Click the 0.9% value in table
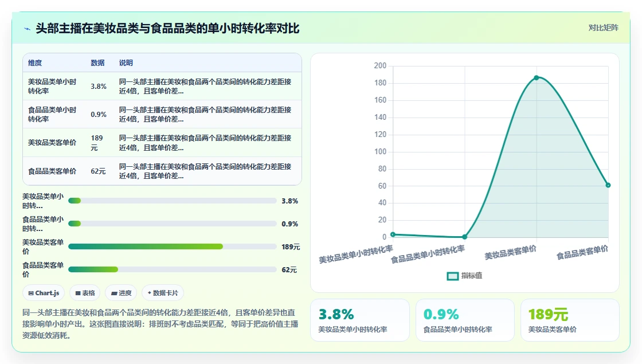This screenshot has width=642, height=364. tap(99, 114)
